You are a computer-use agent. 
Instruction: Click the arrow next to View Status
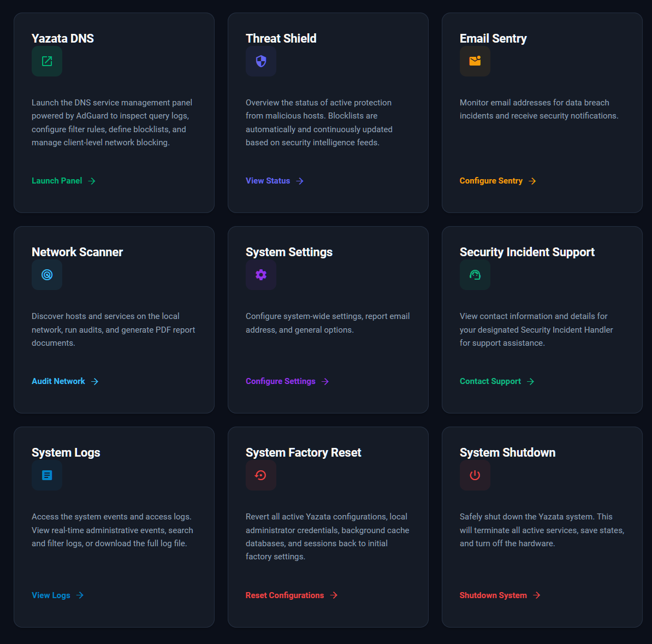pyautogui.click(x=300, y=181)
